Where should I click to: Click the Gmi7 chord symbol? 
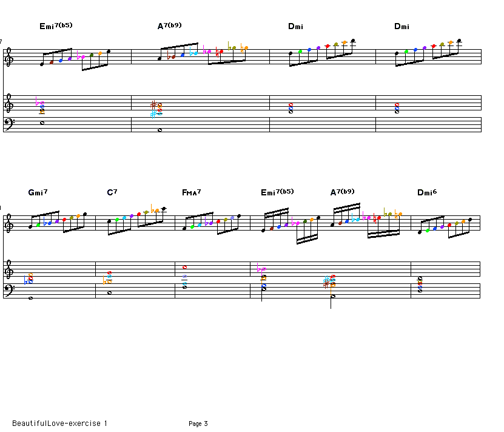click(x=38, y=192)
